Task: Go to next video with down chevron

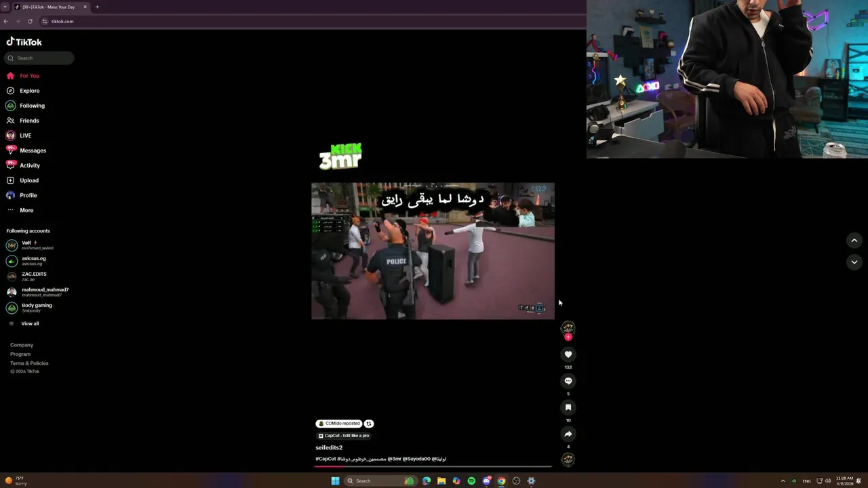Action: pyautogui.click(x=854, y=262)
